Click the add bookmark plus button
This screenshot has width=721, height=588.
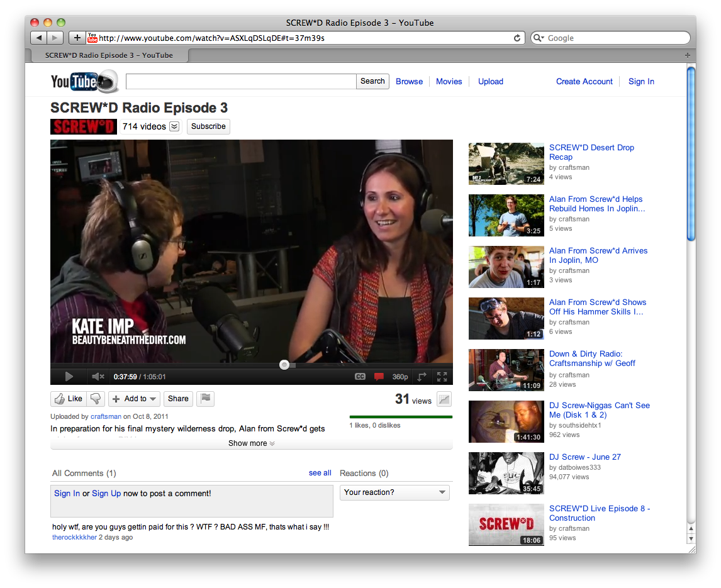pyautogui.click(x=77, y=38)
